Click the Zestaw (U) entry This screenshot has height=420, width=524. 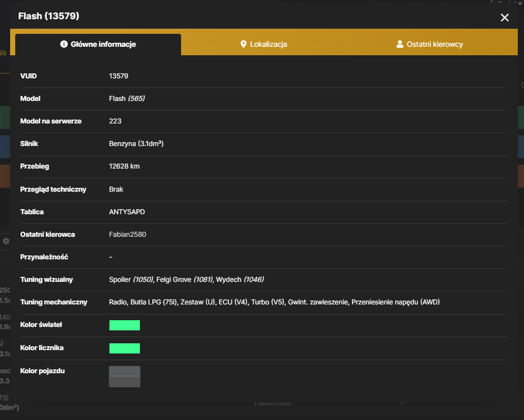[x=198, y=302]
